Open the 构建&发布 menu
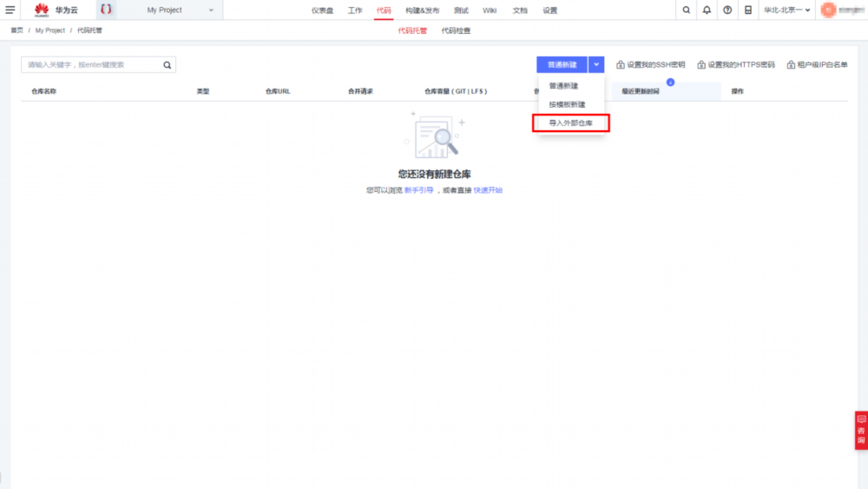The image size is (868, 489). coord(423,10)
